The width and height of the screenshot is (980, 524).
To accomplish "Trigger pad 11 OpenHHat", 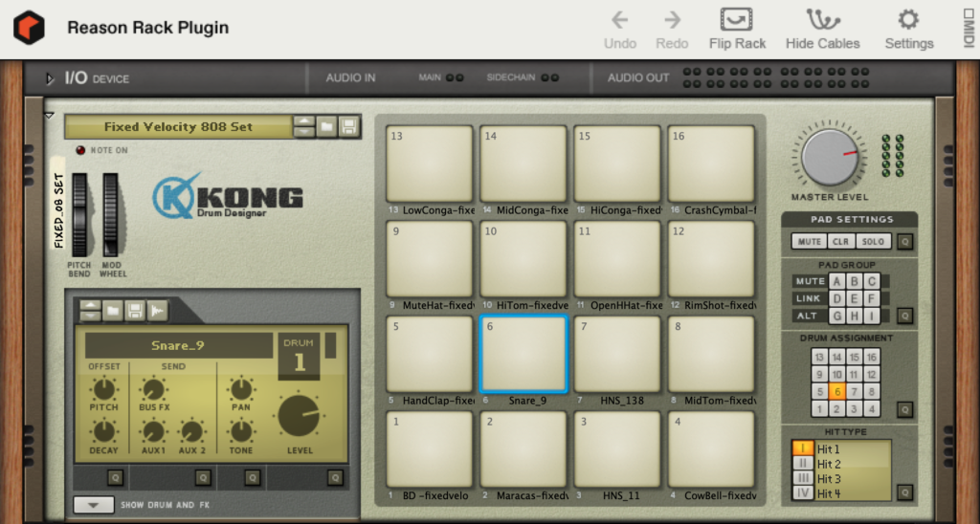I will 617,258.
